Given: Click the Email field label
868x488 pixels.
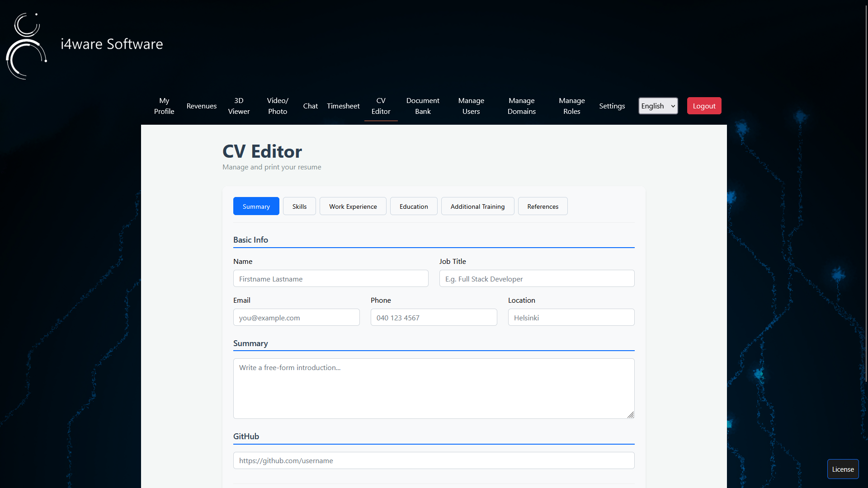Looking at the screenshot, I should click(x=242, y=300).
